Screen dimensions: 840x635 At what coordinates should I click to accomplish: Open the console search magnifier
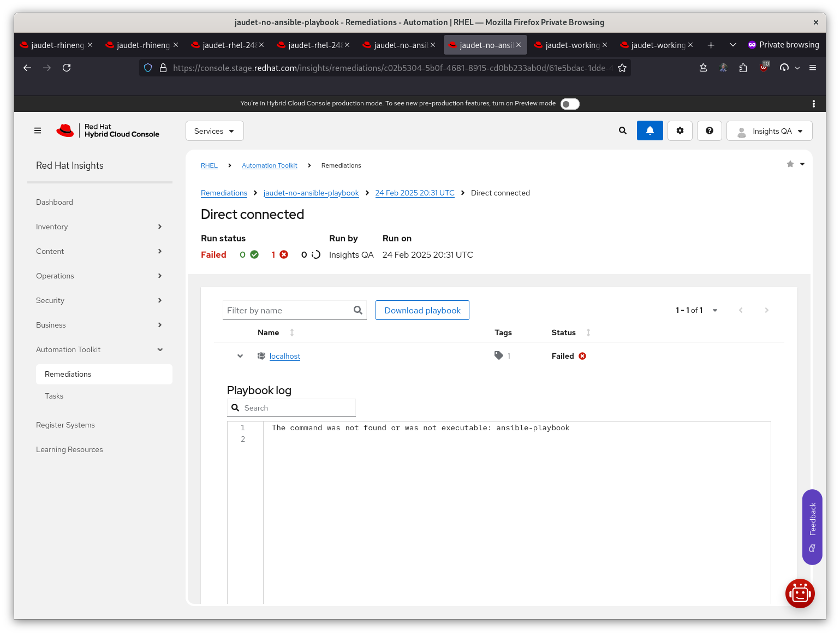[x=623, y=130]
